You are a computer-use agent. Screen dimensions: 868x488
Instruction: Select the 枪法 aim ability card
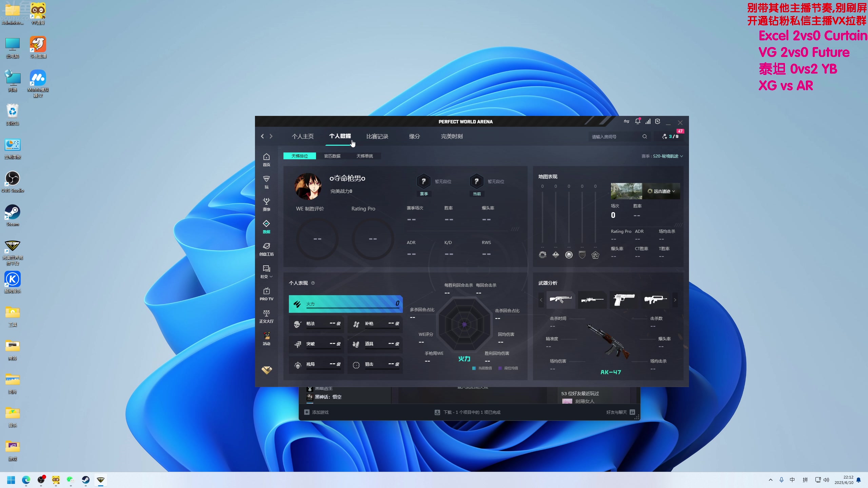point(316,324)
